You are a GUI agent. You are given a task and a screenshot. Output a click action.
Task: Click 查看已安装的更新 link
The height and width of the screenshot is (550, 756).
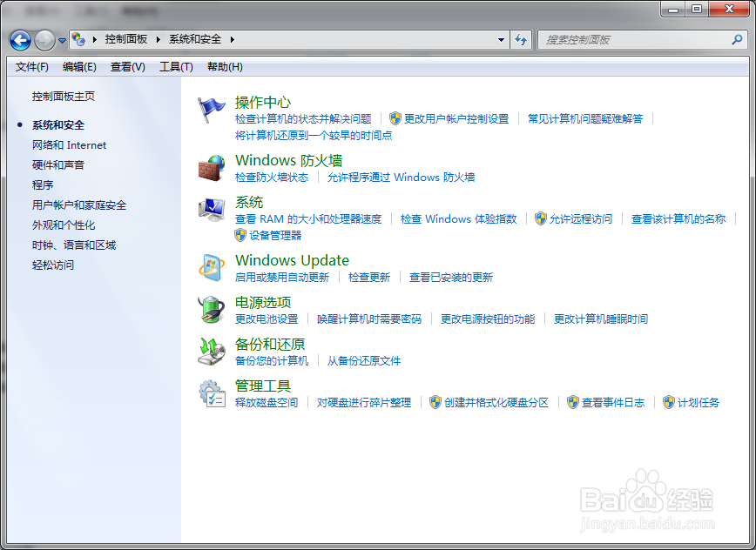(451, 278)
